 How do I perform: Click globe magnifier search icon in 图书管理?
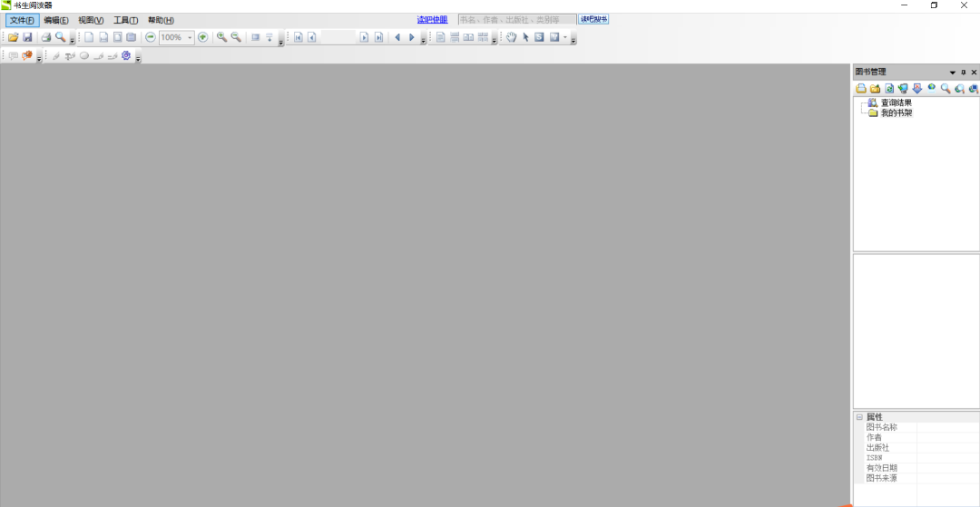959,89
